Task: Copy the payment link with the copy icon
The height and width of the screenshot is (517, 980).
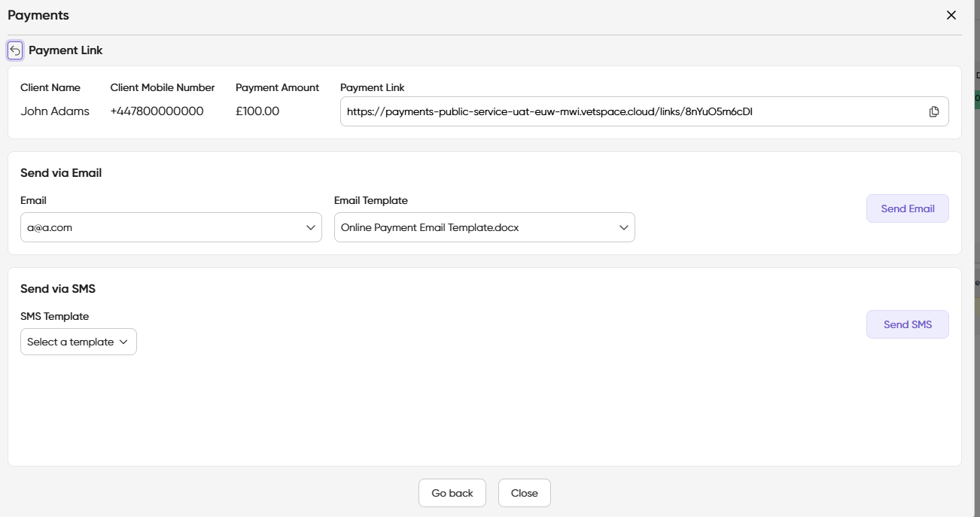Action: [x=934, y=111]
